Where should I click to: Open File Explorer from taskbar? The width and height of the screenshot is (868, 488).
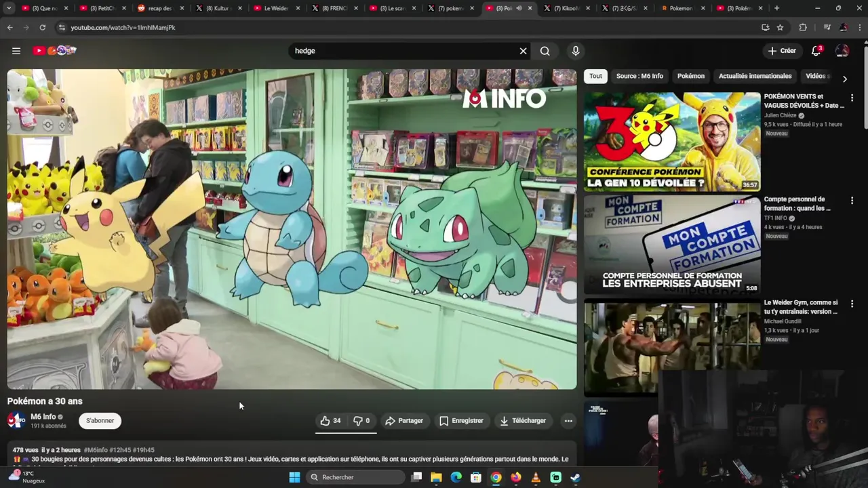click(x=436, y=477)
